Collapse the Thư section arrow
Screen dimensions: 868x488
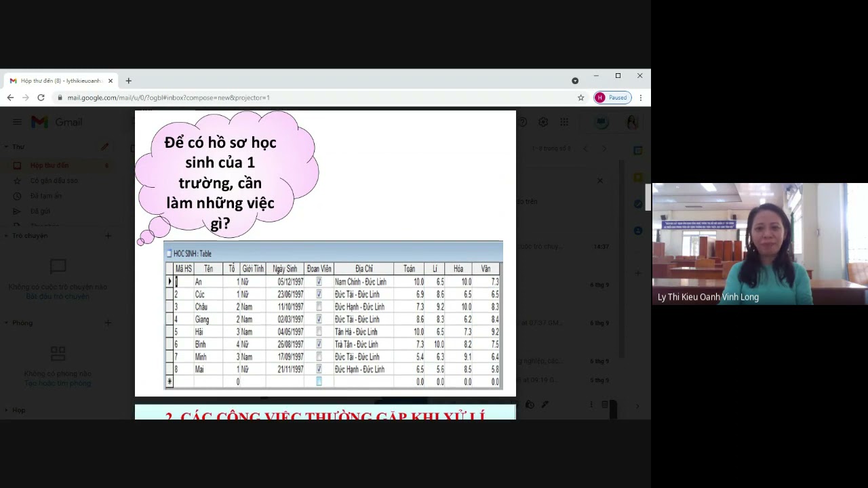click(6, 146)
